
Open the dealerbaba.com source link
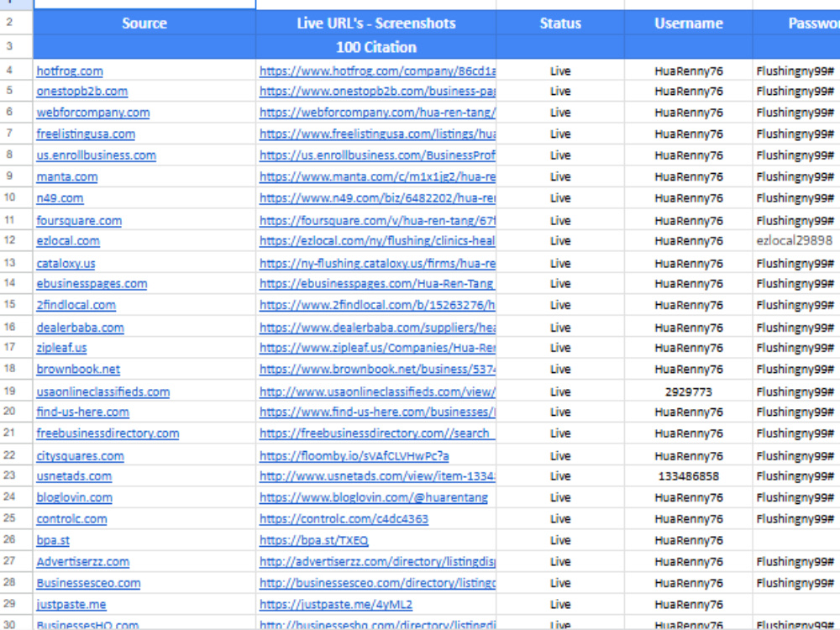point(81,328)
